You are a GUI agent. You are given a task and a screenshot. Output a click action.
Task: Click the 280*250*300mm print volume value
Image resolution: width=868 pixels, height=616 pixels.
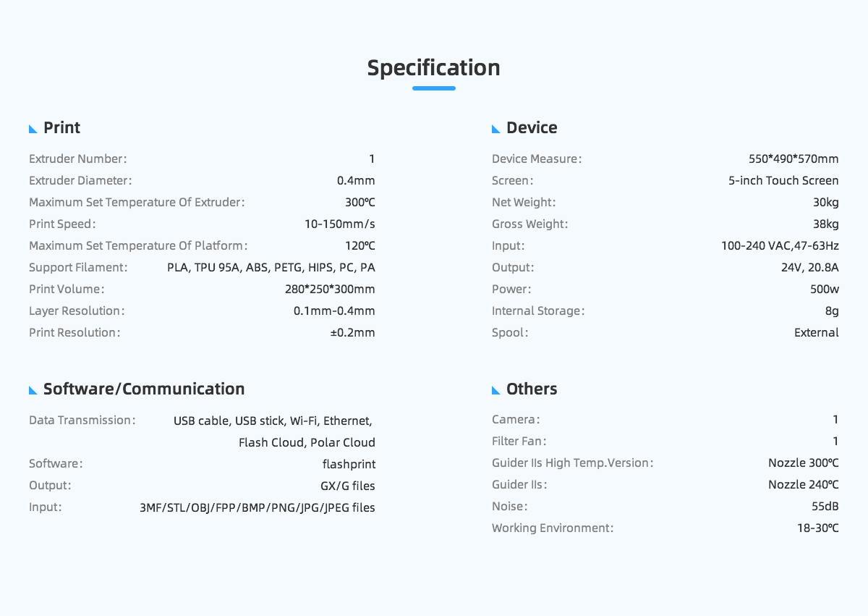tap(330, 290)
